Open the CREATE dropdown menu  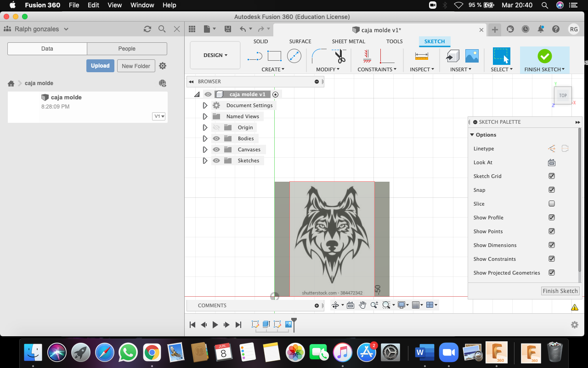point(273,69)
